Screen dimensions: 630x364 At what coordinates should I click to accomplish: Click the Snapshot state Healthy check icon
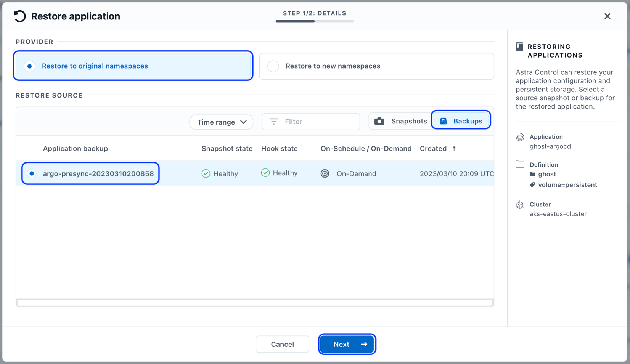[206, 173]
